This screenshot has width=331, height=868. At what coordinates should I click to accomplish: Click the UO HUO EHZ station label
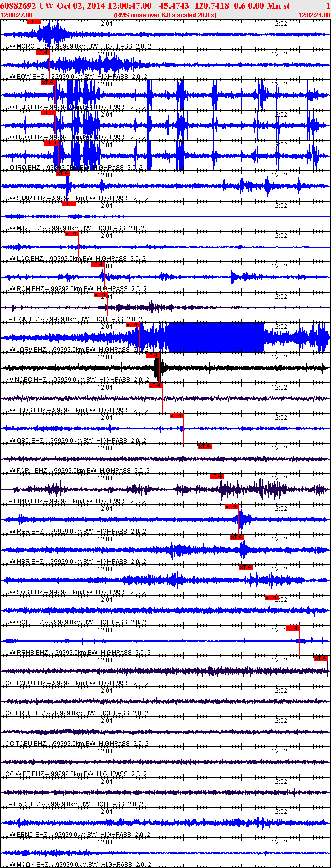point(24,137)
